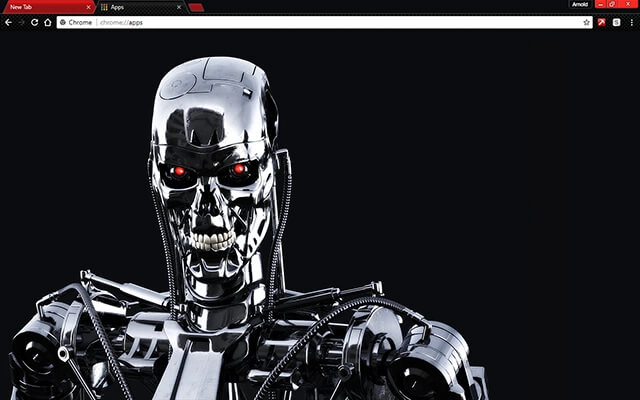Reload the current page

click(x=35, y=22)
